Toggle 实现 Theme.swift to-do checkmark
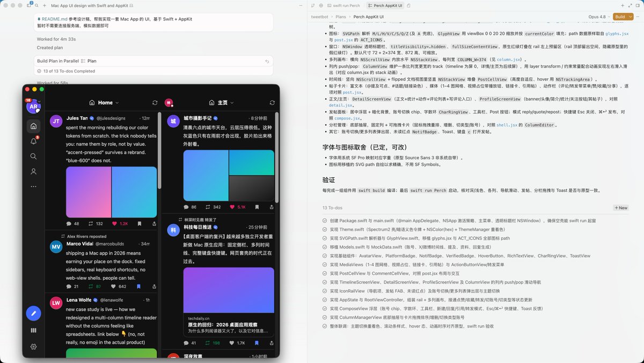The image size is (644, 363). pos(325,229)
